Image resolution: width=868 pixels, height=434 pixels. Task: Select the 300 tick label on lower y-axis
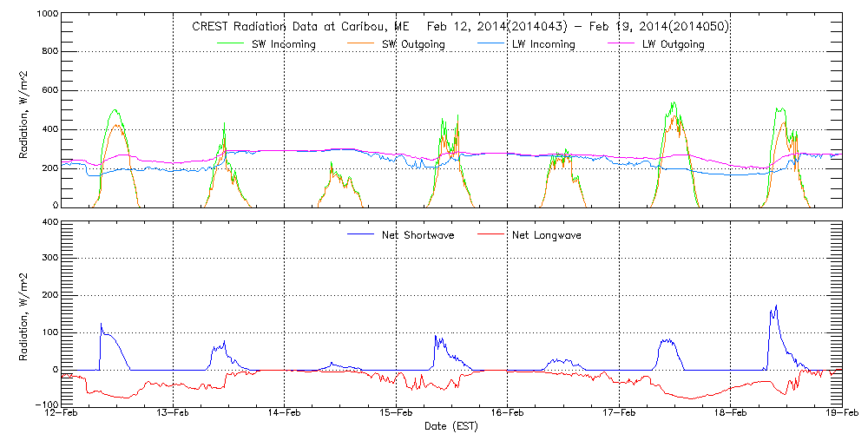click(50, 259)
